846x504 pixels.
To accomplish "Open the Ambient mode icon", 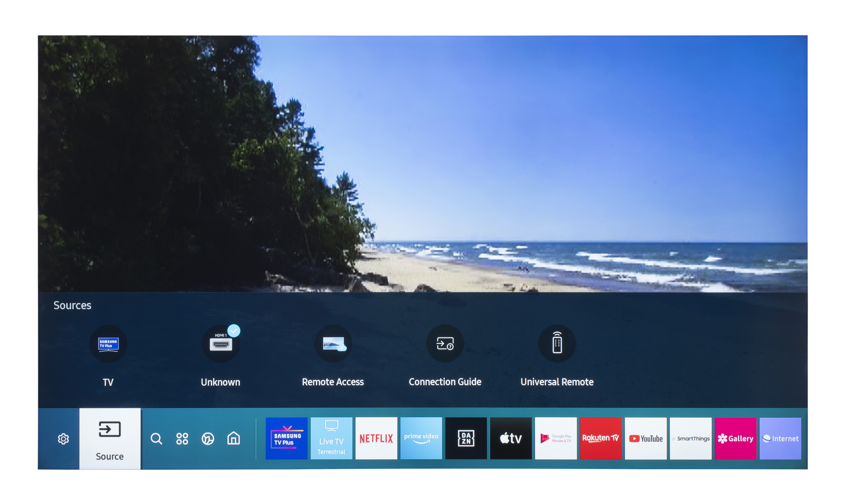I will (208, 439).
